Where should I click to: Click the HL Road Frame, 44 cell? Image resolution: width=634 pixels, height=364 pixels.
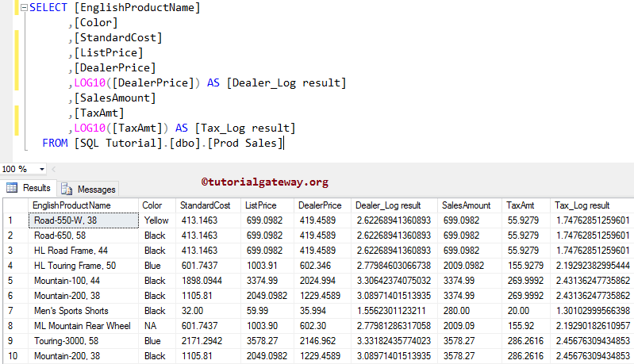(83, 251)
